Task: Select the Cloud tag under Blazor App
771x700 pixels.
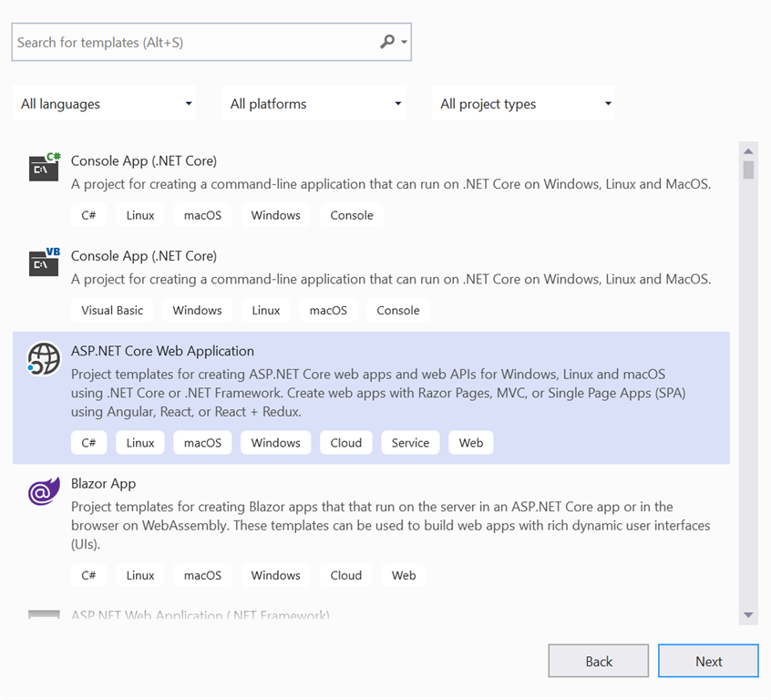Action: (x=345, y=575)
